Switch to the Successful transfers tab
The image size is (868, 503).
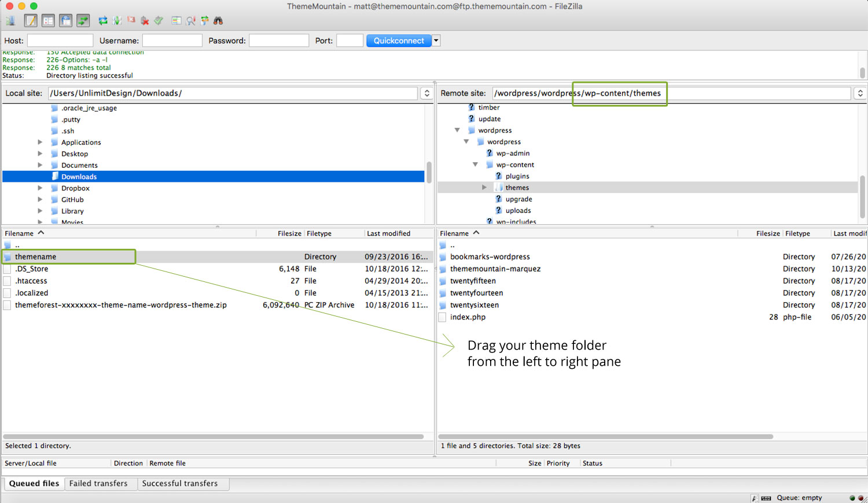180,483
